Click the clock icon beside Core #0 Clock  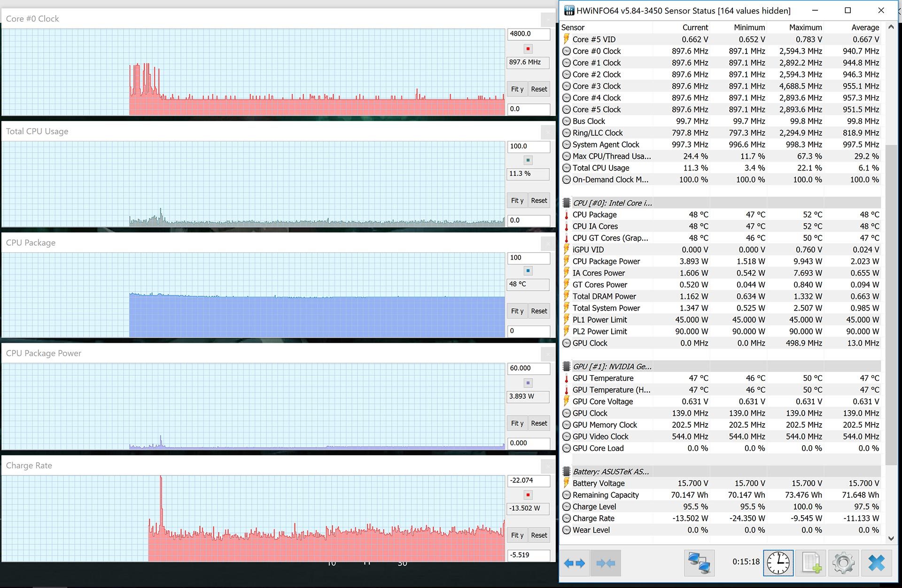click(x=567, y=51)
